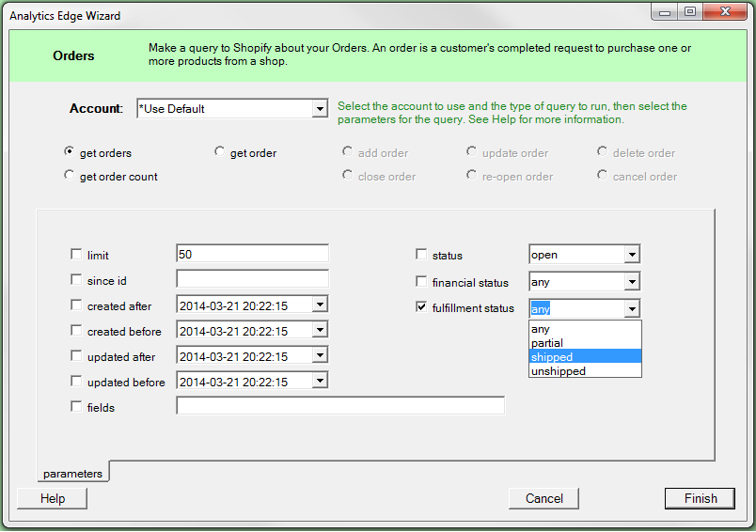Expand the status dropdown showing 'open'
Image resolution: width=756 pixels, height=532 pixels.
coord(632,255)
